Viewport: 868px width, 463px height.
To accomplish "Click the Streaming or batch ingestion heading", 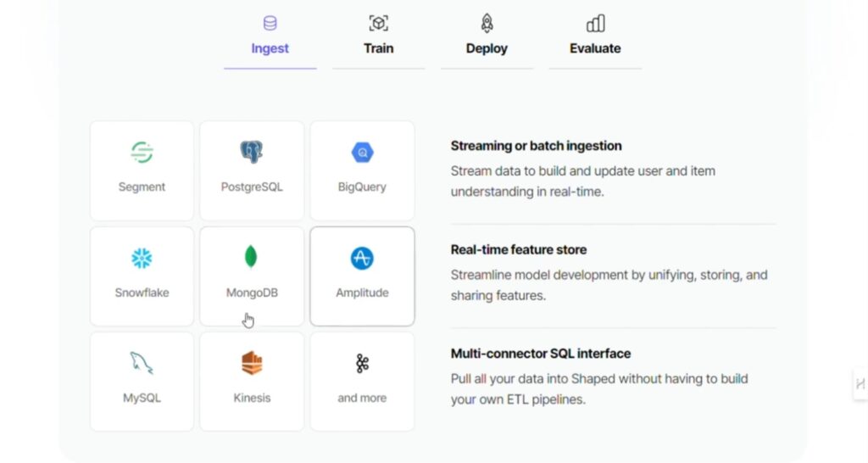I will click(x=536, y=146).
